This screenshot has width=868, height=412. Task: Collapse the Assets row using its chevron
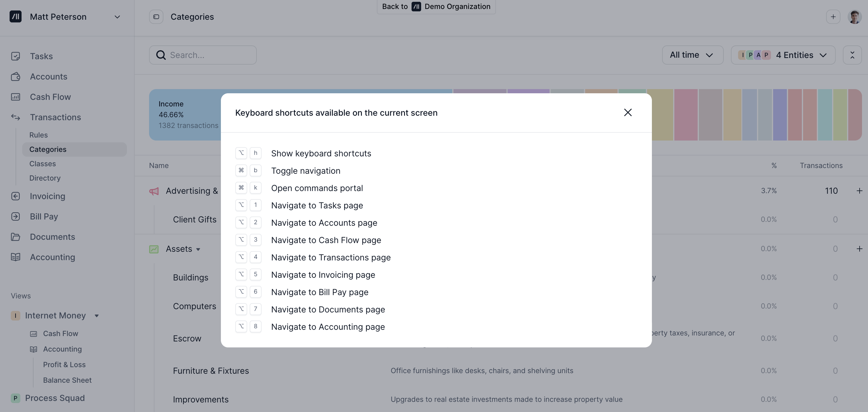pyautogui.click(x=198, y=249)
